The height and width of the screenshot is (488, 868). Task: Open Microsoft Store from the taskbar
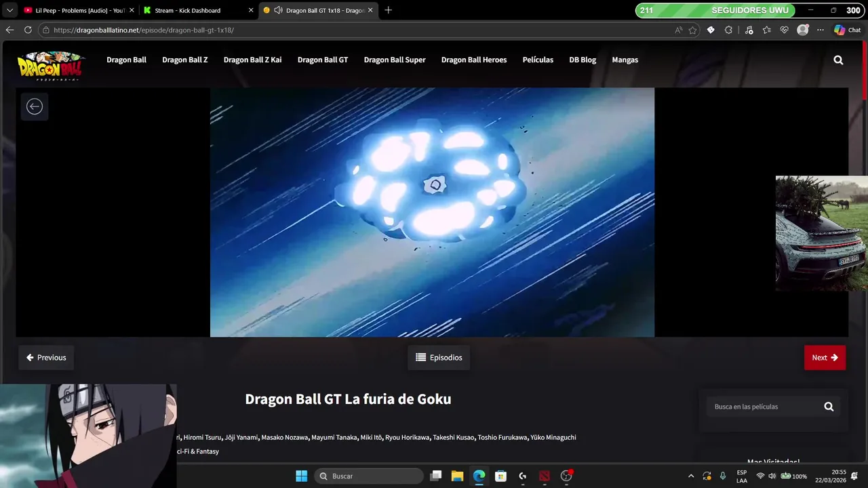(501, 476)
